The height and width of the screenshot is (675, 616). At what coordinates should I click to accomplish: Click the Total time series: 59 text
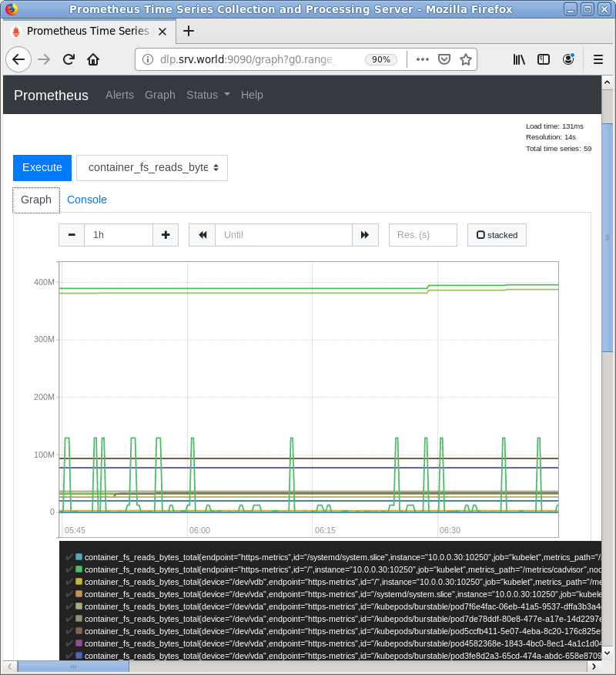pyautogui.click(x=558, y=149)
